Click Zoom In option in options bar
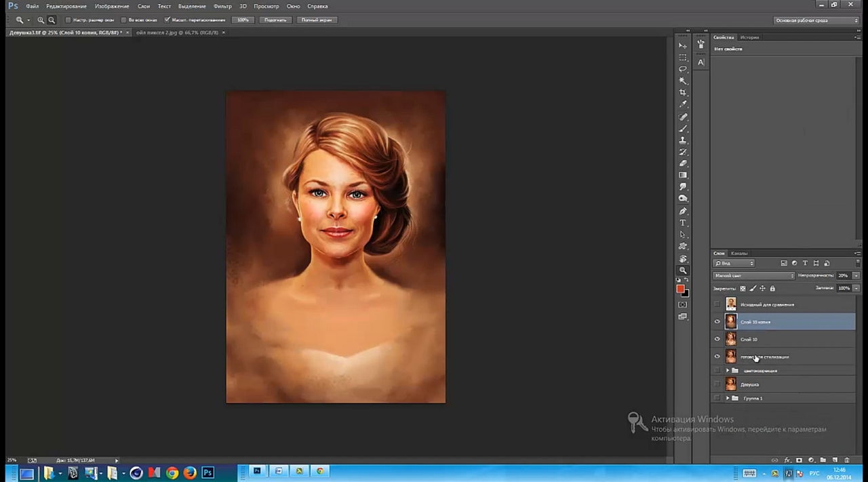 (41, 20)
